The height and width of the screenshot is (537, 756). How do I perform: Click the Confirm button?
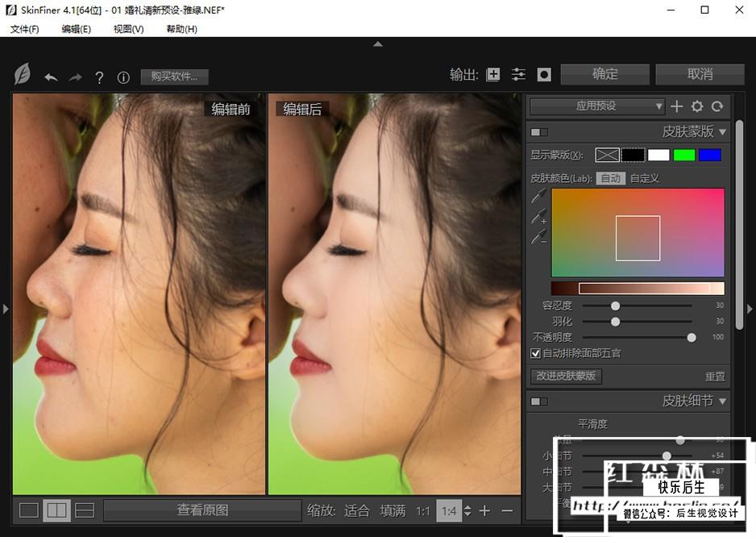pyautogui.click(x=605, y=74)
